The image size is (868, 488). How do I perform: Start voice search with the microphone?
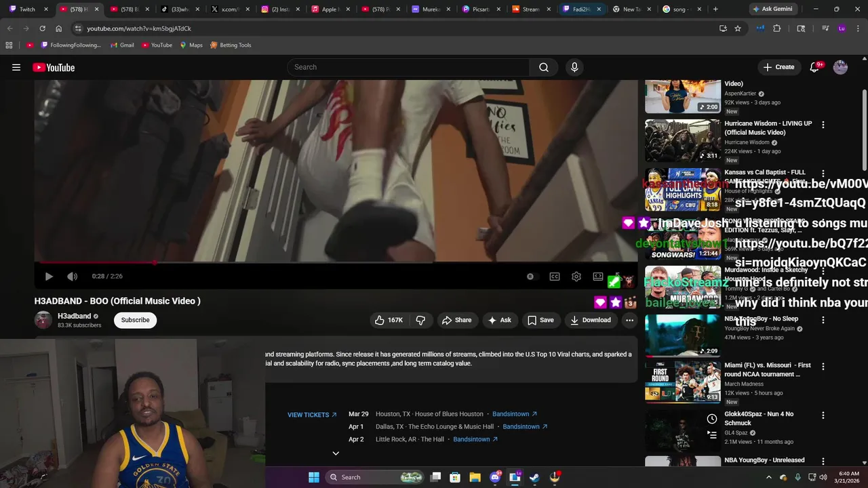tap(574, 67)
